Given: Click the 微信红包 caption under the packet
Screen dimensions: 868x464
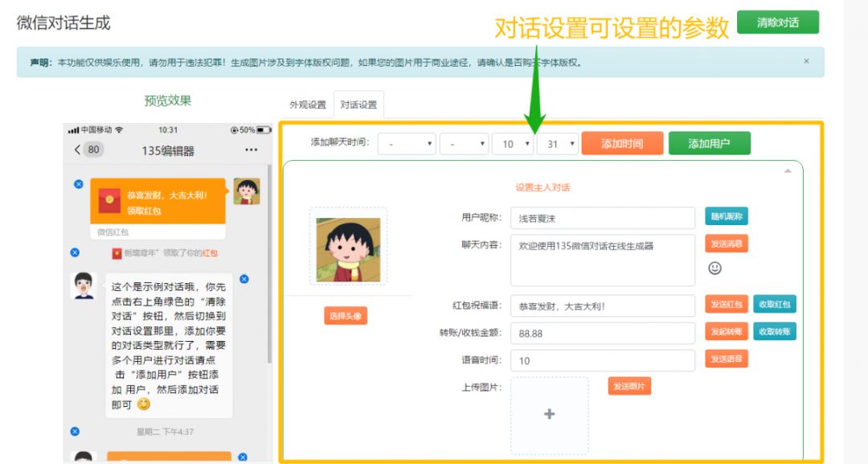Looking at the screenshot, I should pos(113,232).
